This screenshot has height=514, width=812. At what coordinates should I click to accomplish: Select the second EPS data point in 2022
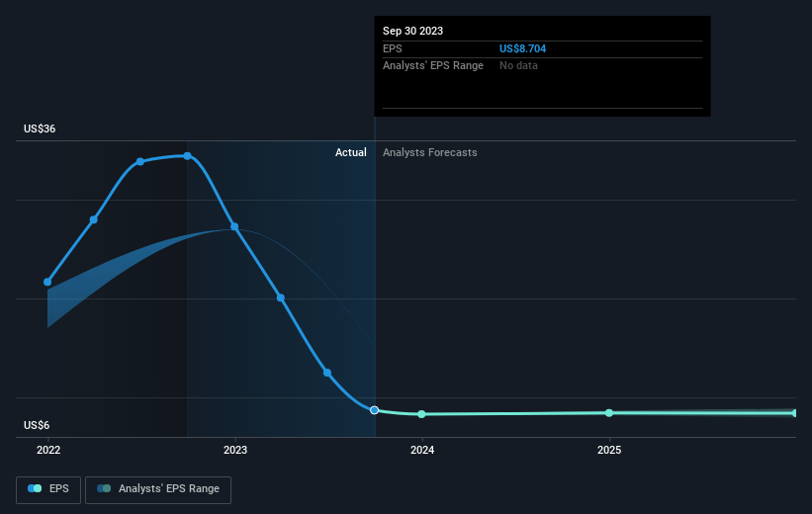click(94, 220)
